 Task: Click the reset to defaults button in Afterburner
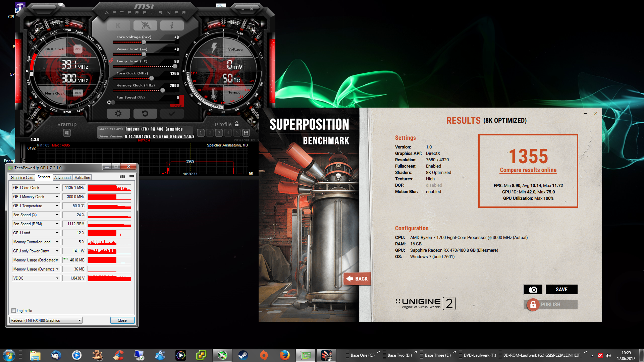145,114
